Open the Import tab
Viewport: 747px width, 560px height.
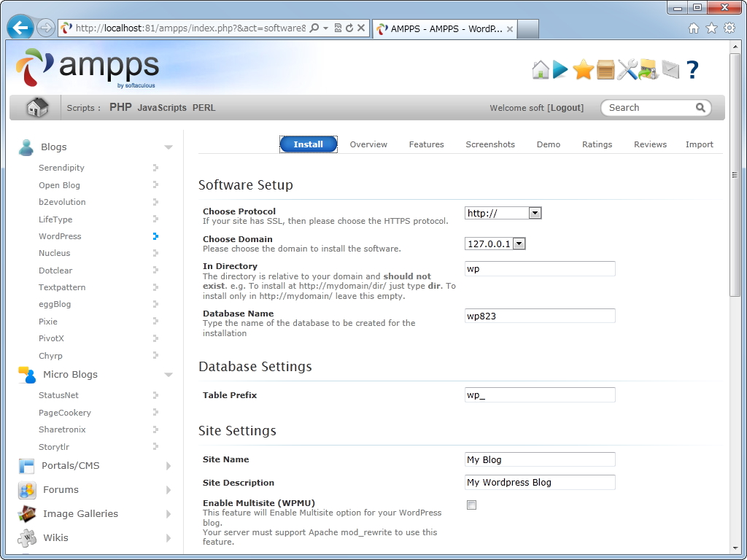(x=700, y=144)
